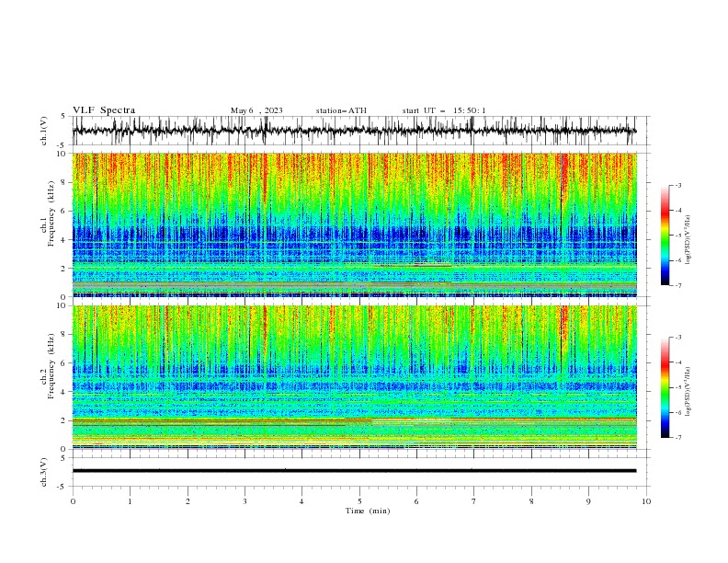This screenshot has height=563, width=728.
Task: Click time axis tick label "10"
Action: (646, 501)
